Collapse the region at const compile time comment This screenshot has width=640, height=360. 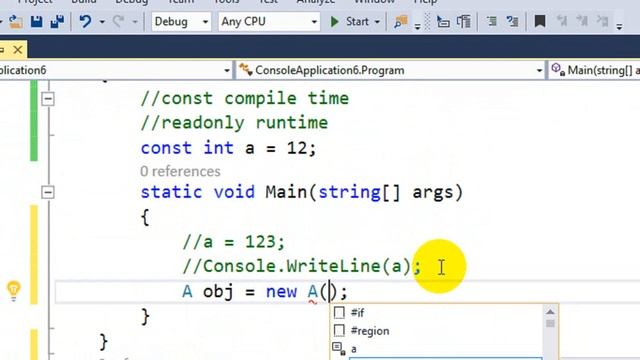48,99
